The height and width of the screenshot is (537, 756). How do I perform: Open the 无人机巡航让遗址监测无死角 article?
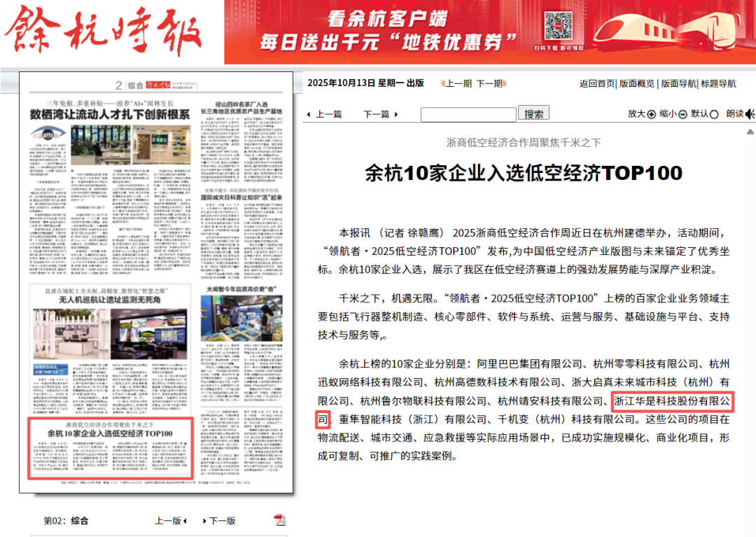click(110, 300)
